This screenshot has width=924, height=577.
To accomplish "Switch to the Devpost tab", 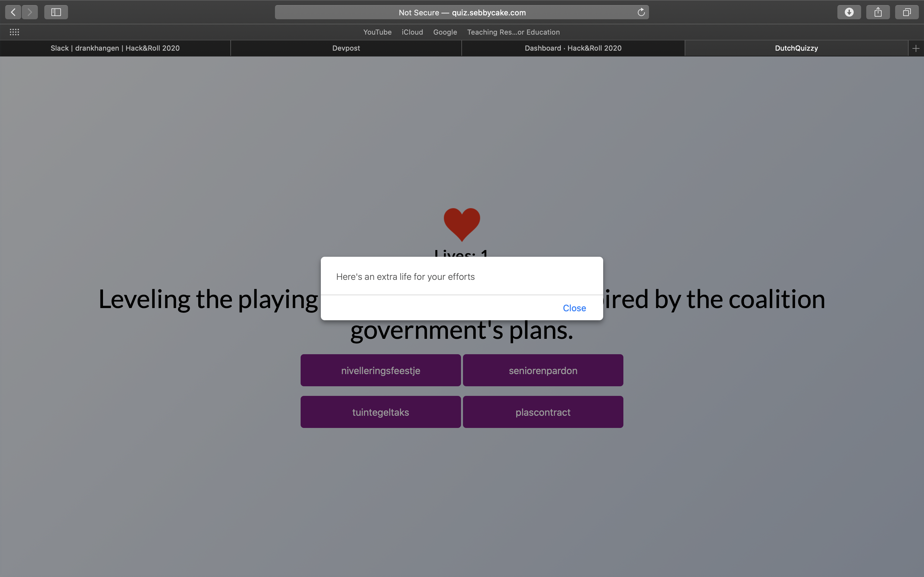I will click(x=346, y=48).
